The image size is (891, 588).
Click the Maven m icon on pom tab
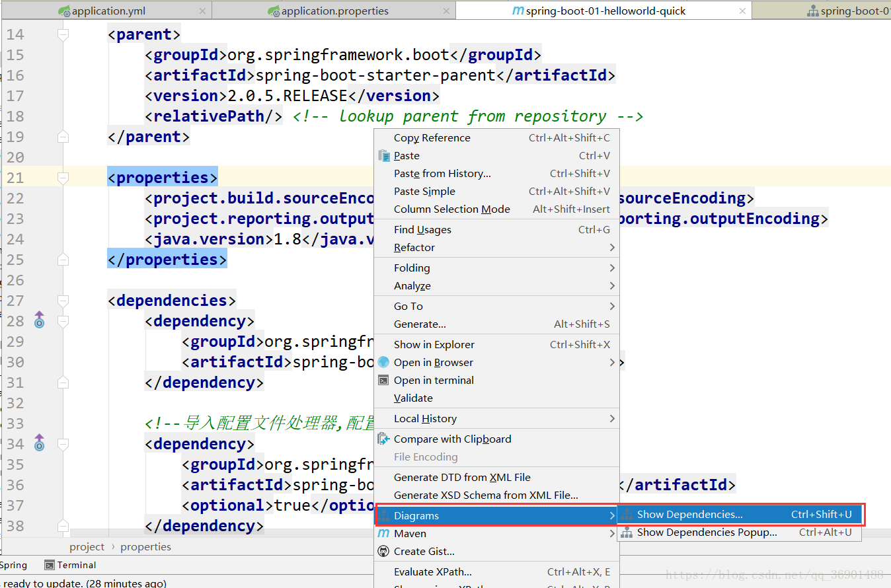(518, 11)
